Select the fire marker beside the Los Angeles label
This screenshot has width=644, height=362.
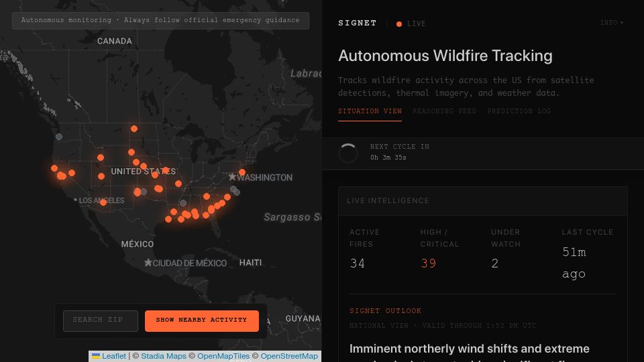point(103,202)
